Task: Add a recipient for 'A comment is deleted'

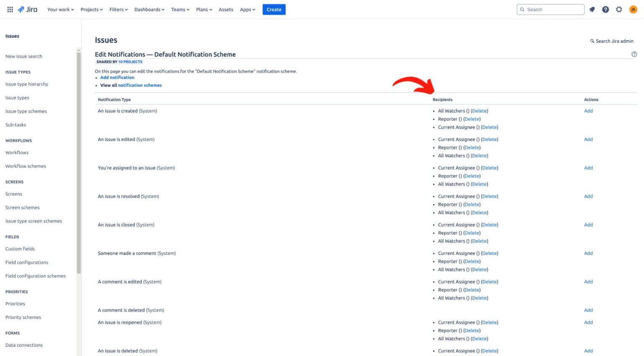Action: pyautogui.click(x=588, y=310)
